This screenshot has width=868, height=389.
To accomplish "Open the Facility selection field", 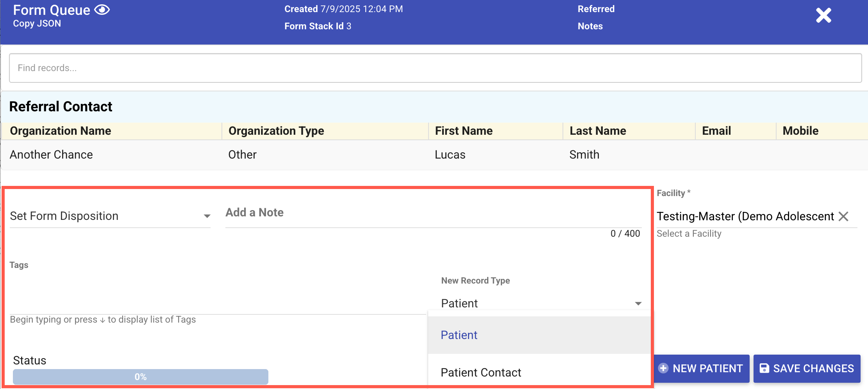I will pyautogui.click(x=745, y=216).
